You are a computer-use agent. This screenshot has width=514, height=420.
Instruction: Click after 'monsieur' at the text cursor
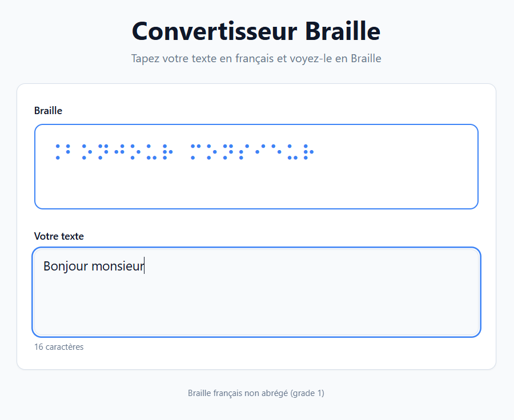click(145, 266)
